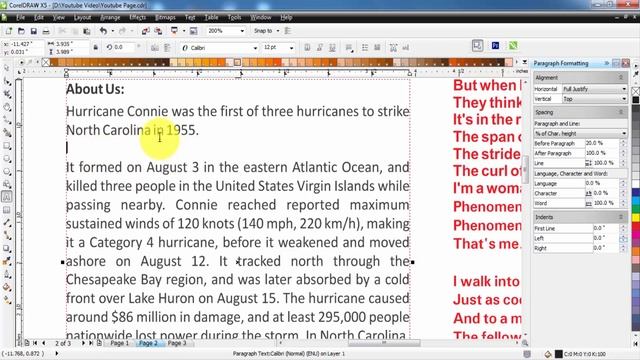Click the drop cap icon in property bar
640x360 pixels.
(x=377, y=48)
